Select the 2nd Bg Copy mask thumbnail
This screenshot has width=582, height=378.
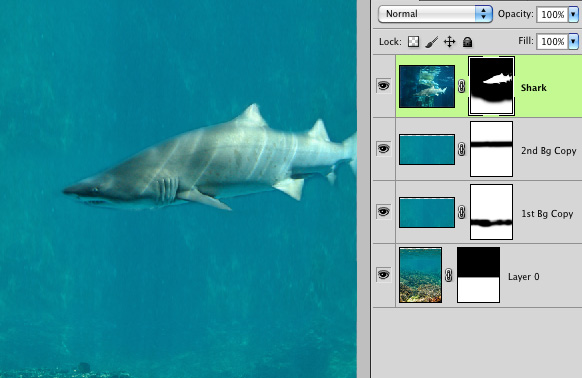[491, 149]
